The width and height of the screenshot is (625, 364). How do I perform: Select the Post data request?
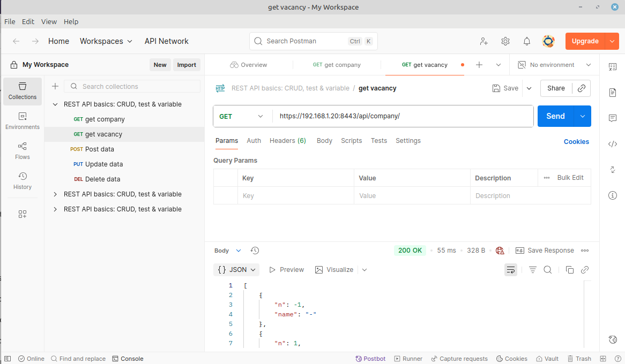coord(99,149)
